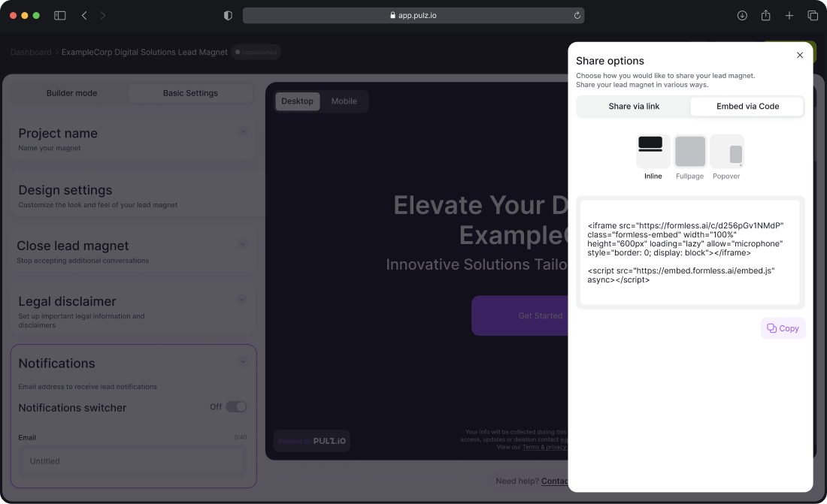This screenshot has width=827, height=504.
Task: Toggle the Notifications switcher on
Action: click(x=236, y=406)
